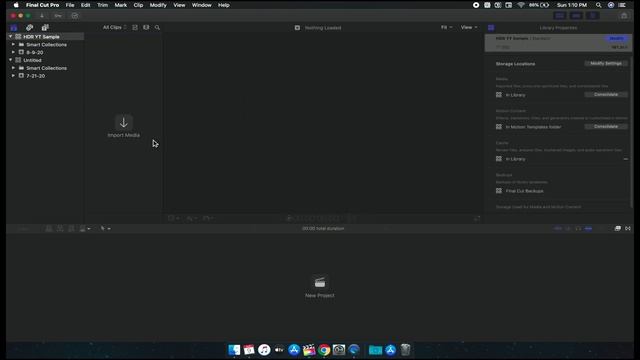
Task: Click the insert clip edit icon
Action: tap(60, 229)
